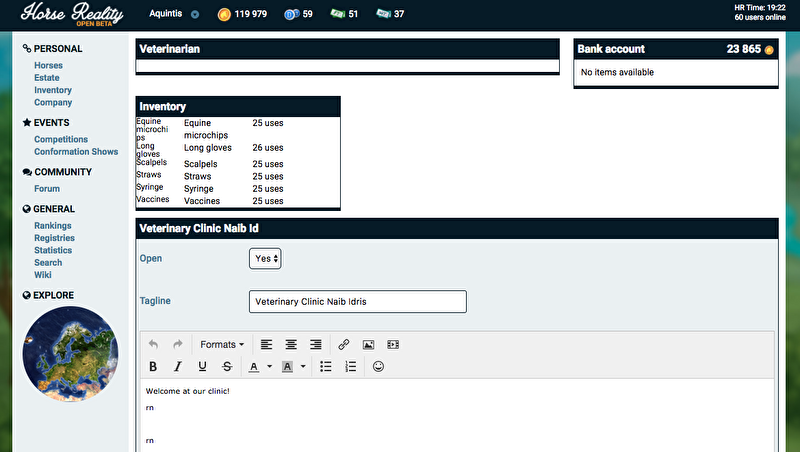This screenshot has height=452, width=800.
Task: Toggle bold formatting in the editor
Action: point(153,367)
